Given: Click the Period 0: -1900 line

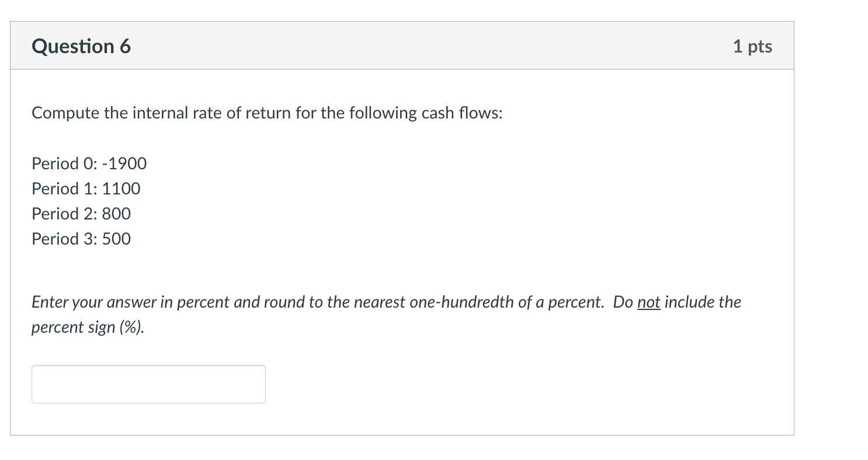Looking at the screenshot, I should pos(88,164).
